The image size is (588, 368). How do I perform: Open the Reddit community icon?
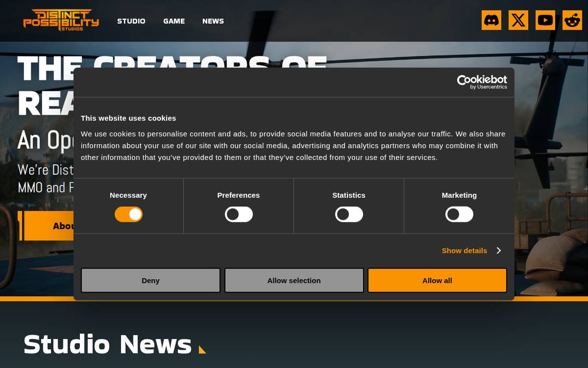[x=572, y=20]
